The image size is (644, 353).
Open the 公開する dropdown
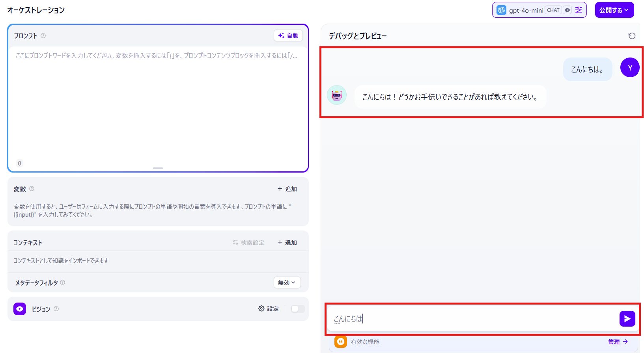[x=614, y=10]
